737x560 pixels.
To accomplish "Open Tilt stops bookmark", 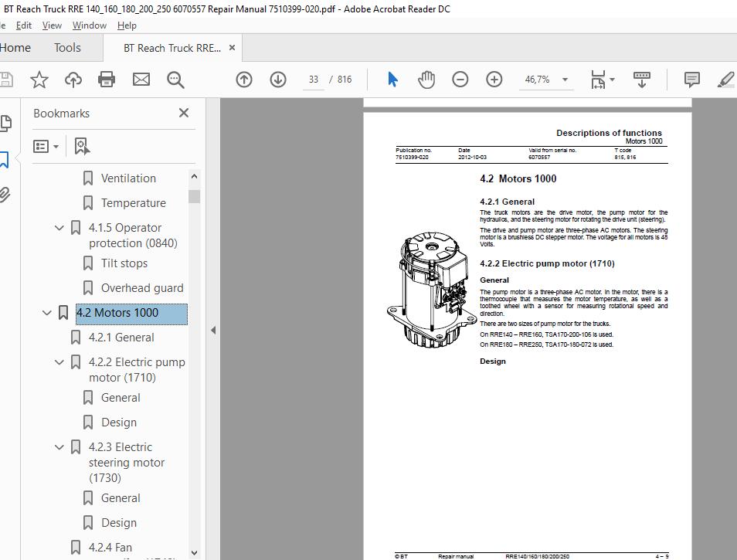I will tap(124, 263).
